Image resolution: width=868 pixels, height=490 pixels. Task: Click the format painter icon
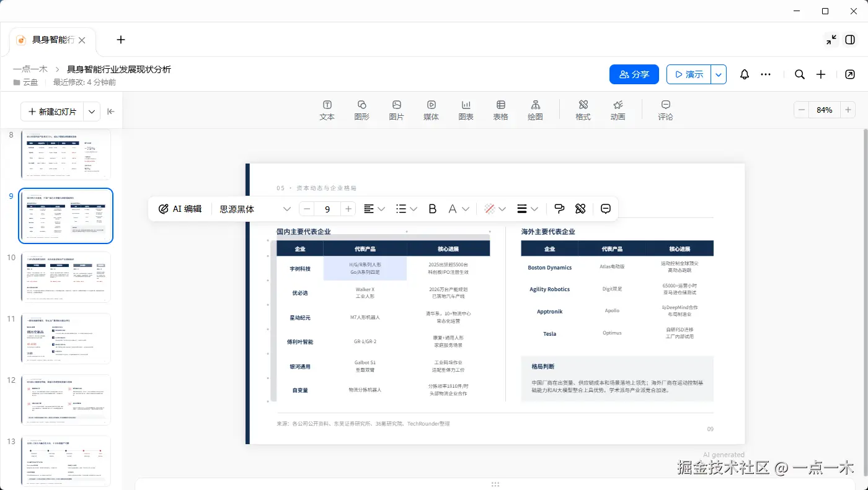[x=559, y=209]
